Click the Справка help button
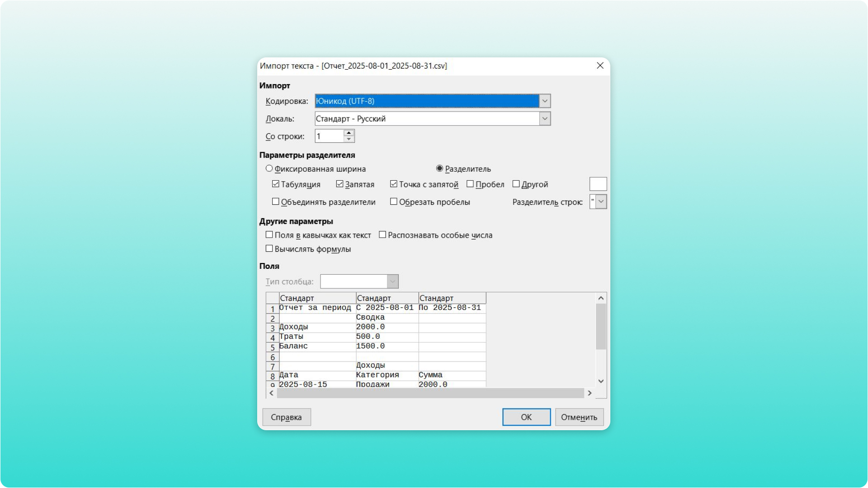The height and width of the screenshot is (488, 868). click(286, 417)
